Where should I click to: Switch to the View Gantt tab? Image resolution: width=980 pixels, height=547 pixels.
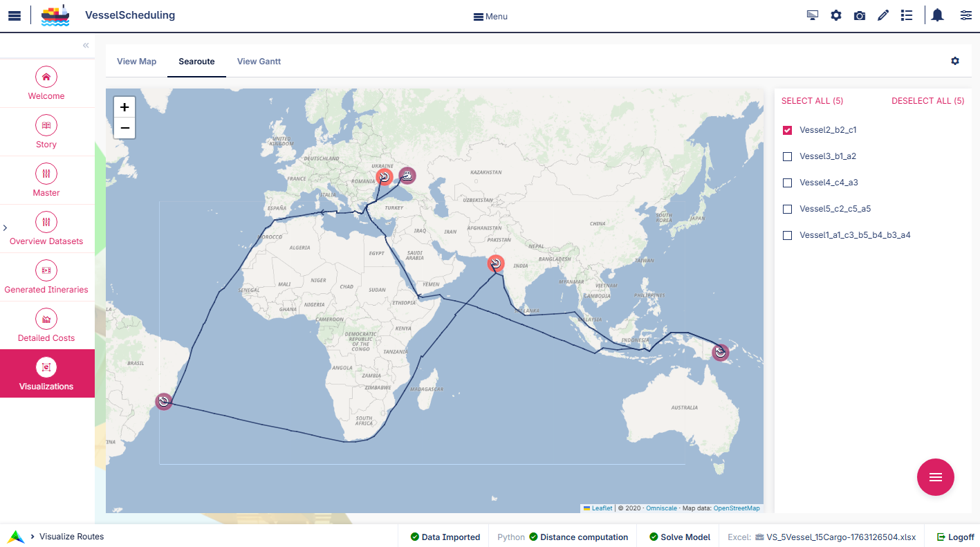[259, 62]
